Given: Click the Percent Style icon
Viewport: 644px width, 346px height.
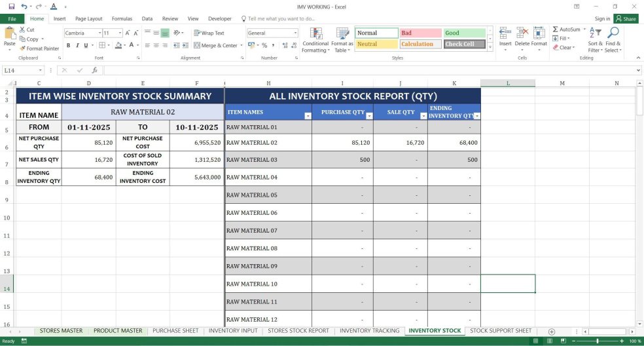Looking at the screenshot, I should pyautogui.click(x=264, y=45).
